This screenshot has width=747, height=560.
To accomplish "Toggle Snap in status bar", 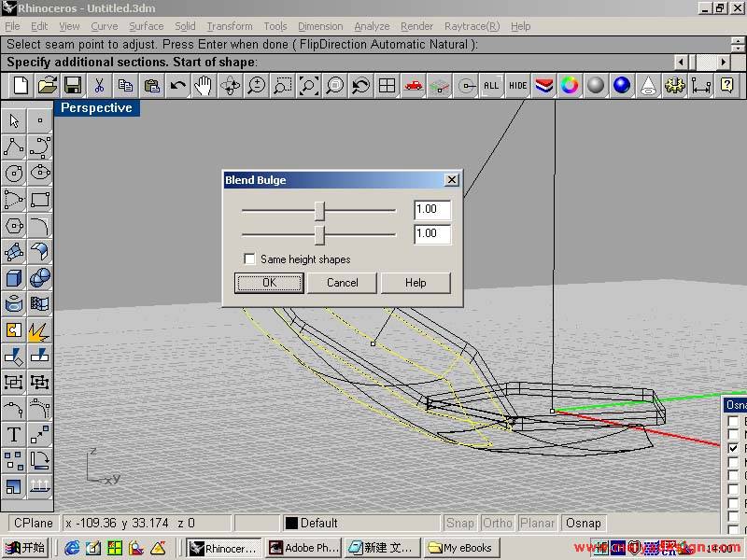I will (x=459, y=524).
